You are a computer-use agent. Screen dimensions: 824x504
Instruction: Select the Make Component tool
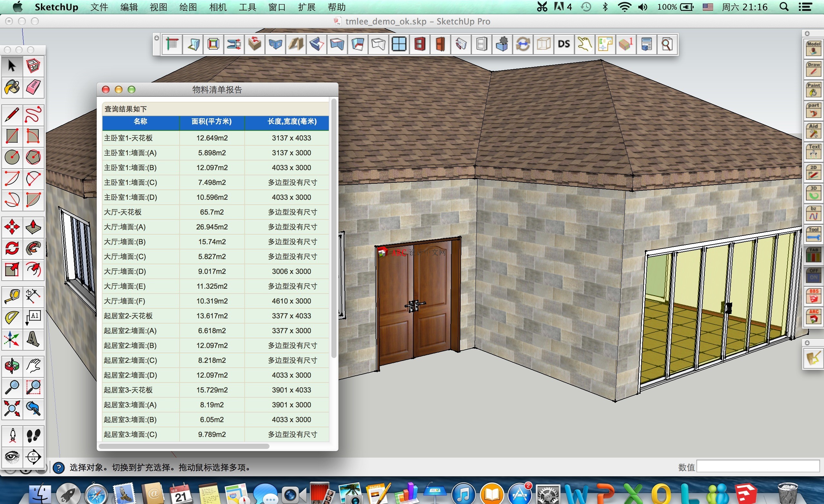(x=33, y=66)
